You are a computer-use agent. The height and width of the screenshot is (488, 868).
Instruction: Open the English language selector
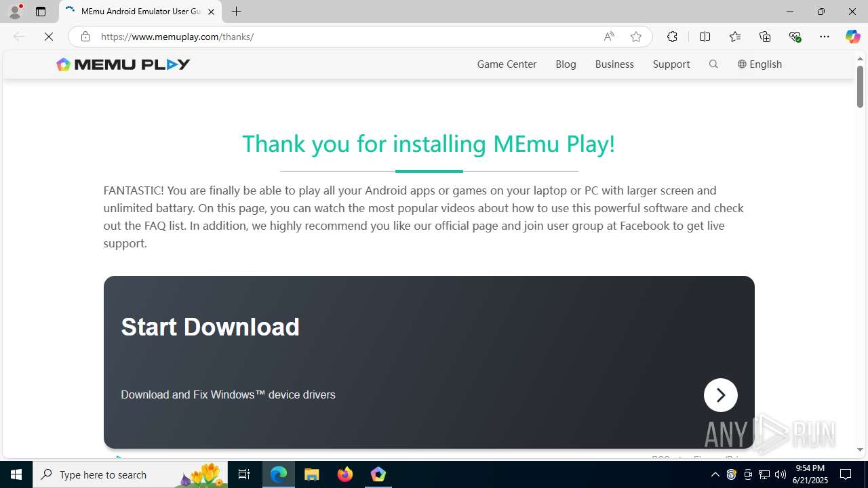tap(759, 64)
